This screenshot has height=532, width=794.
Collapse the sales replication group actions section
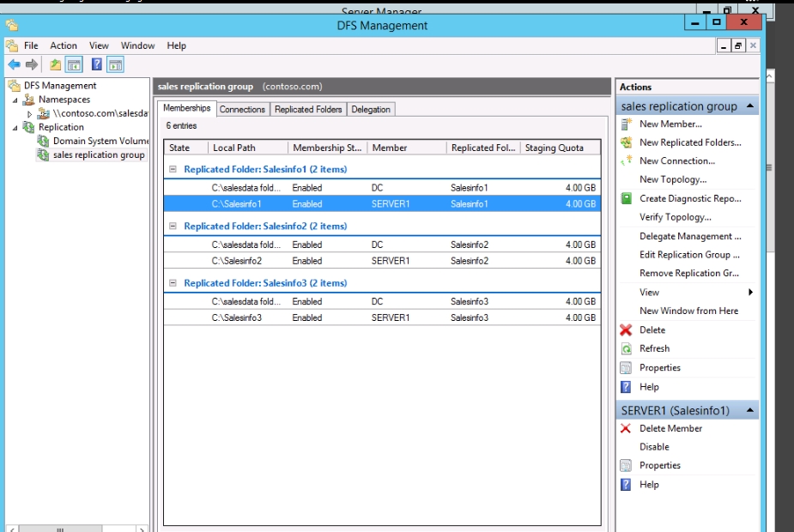[751, 106]
